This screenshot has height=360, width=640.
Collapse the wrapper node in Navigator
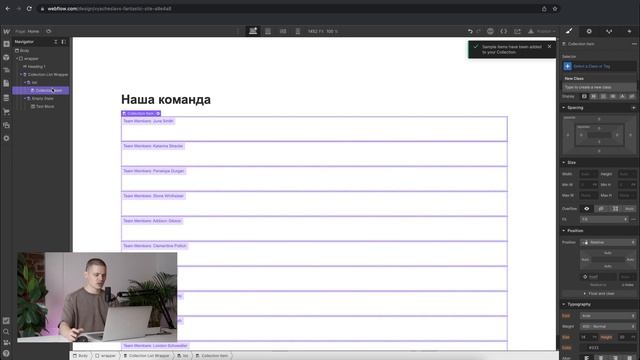[17, 59]
